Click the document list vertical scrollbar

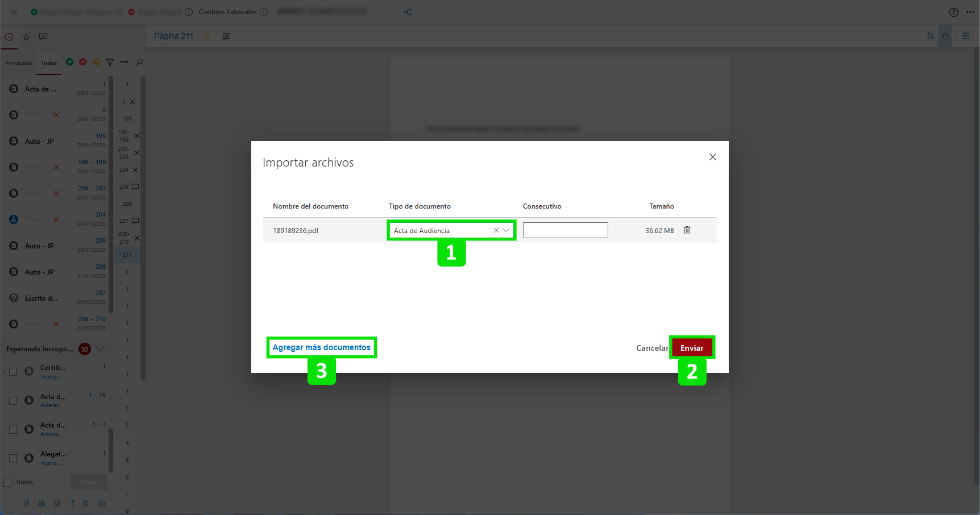point(111,193)
